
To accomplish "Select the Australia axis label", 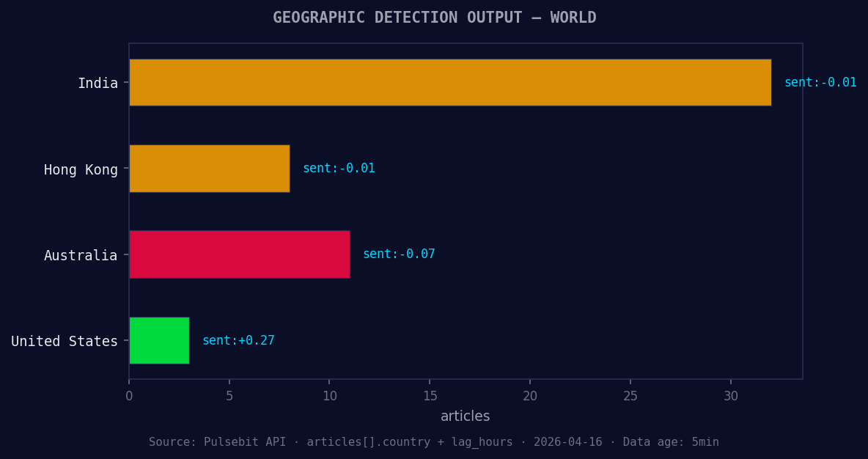I will point(81,255).
